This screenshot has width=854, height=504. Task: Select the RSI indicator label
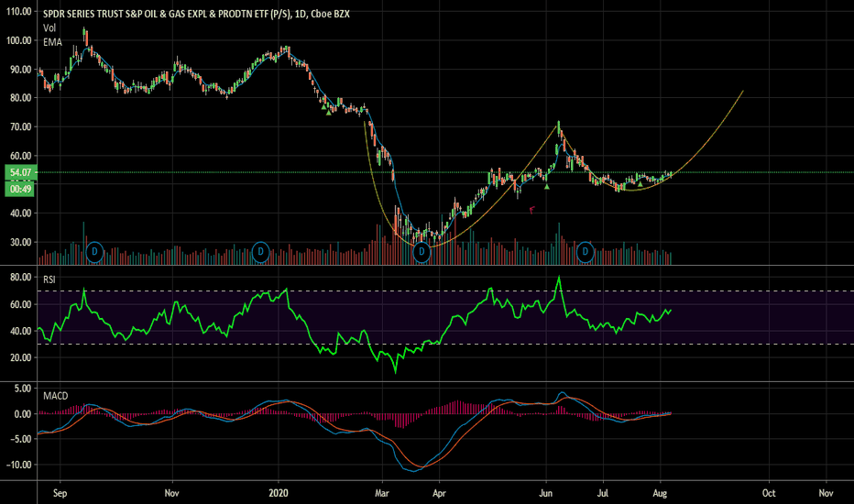[49, 279]
